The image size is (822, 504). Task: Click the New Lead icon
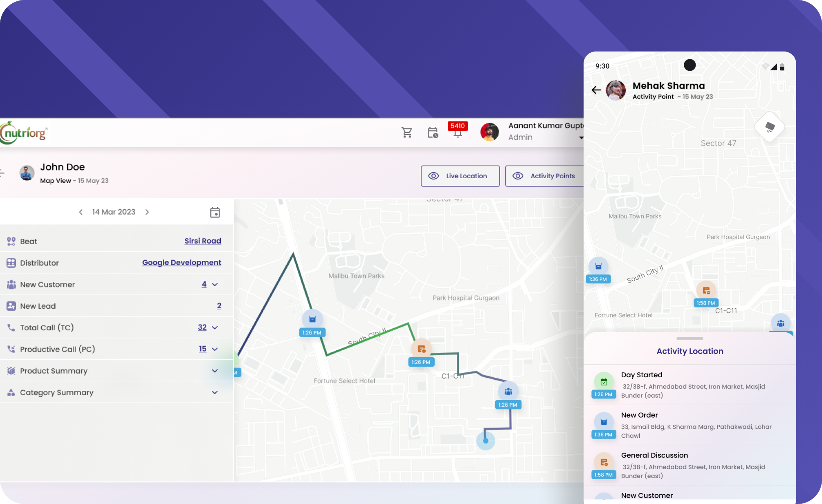[11, 306]
